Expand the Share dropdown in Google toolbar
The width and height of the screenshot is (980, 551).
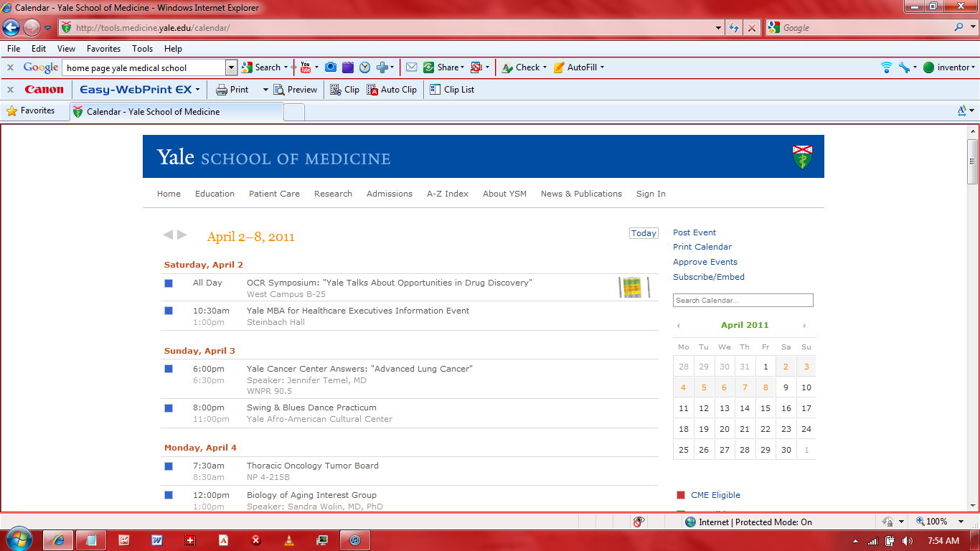(x=462, y=67)
